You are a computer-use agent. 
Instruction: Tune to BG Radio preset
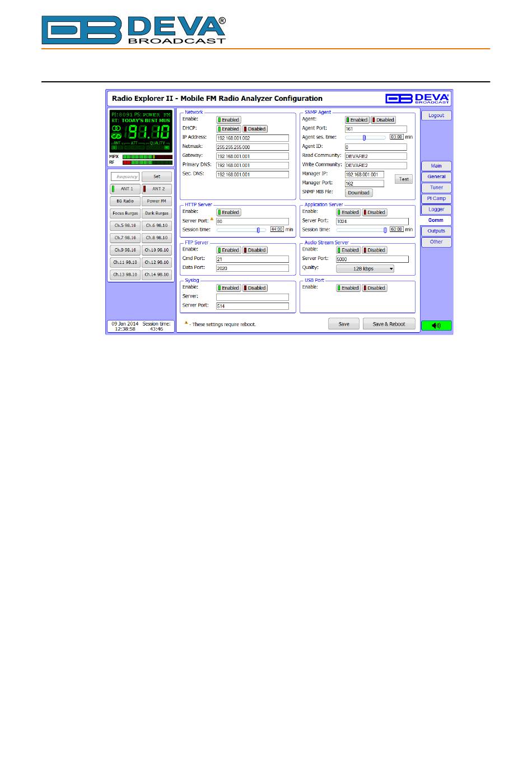click(x=125, y=201)
